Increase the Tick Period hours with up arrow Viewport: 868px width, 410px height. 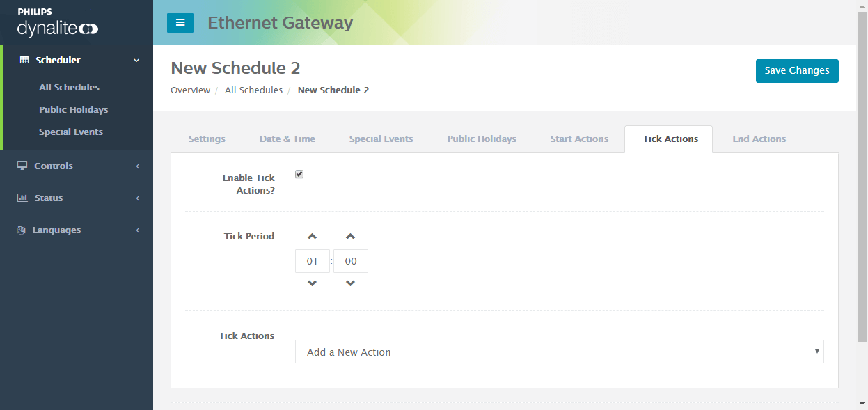tap(312, 236)
